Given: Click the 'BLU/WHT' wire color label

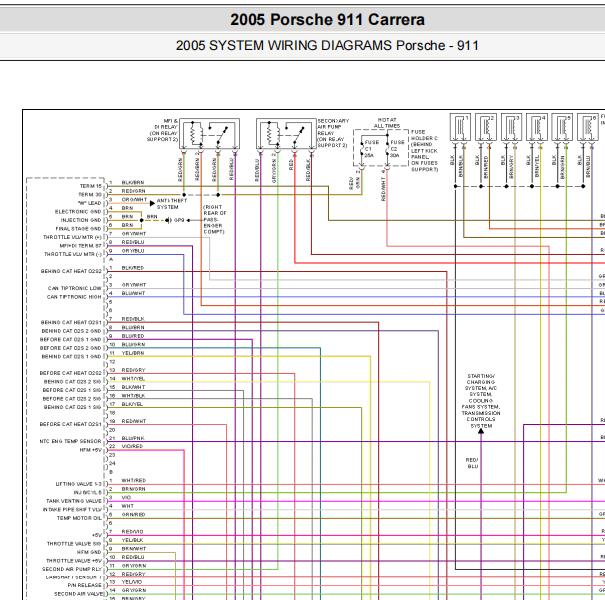Looking at the screenshot, I should tap(133, 293).
